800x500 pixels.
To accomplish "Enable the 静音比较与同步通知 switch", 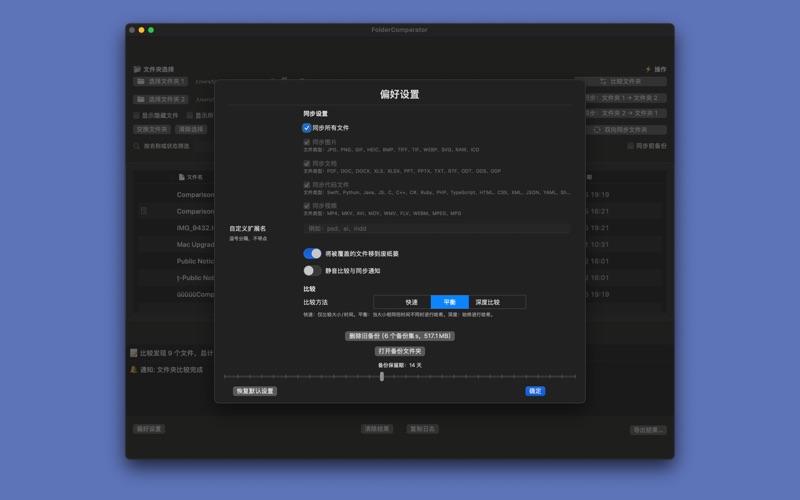I will pos(312,271).
